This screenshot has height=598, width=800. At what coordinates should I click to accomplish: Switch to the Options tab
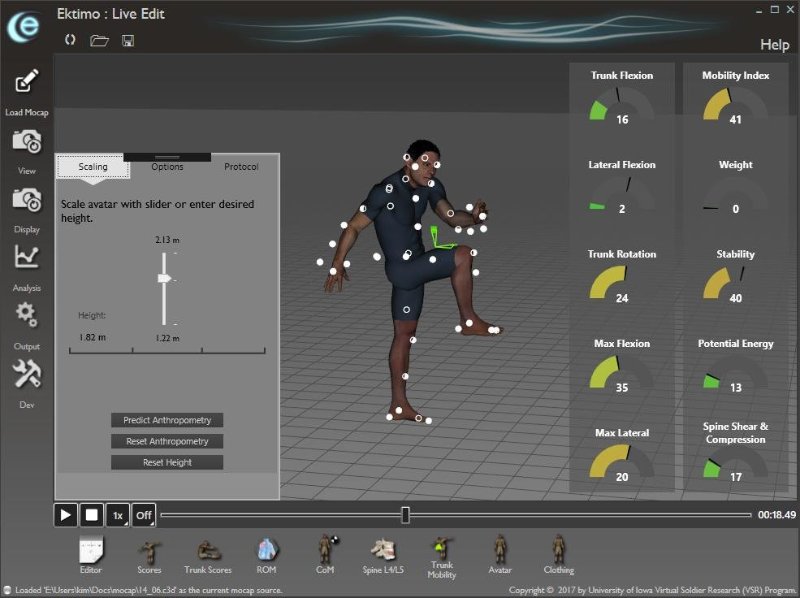(167, 167)
